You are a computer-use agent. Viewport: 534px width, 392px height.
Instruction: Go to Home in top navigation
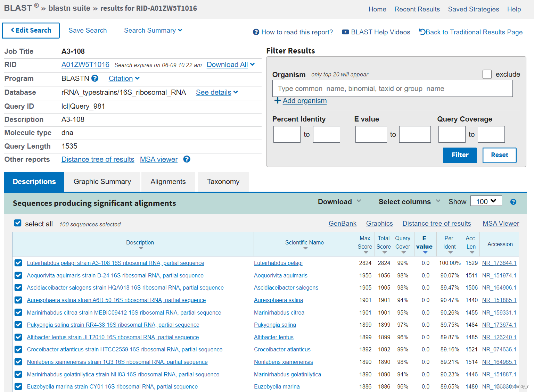click(x=377, y=9)
